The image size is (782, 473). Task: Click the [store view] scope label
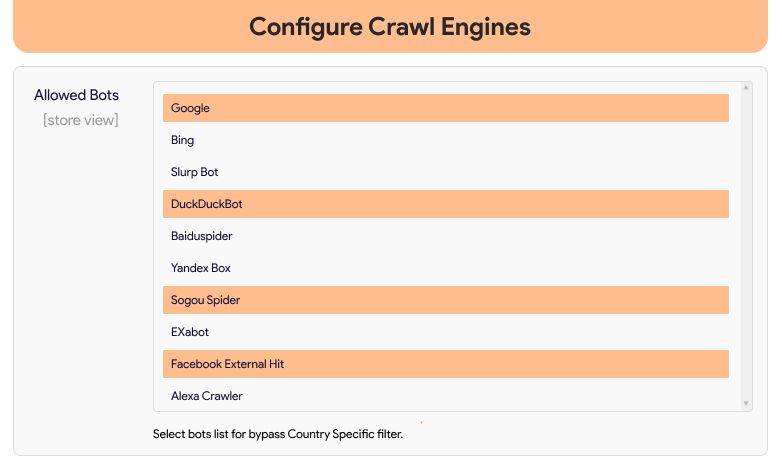[x=80, y=121]
